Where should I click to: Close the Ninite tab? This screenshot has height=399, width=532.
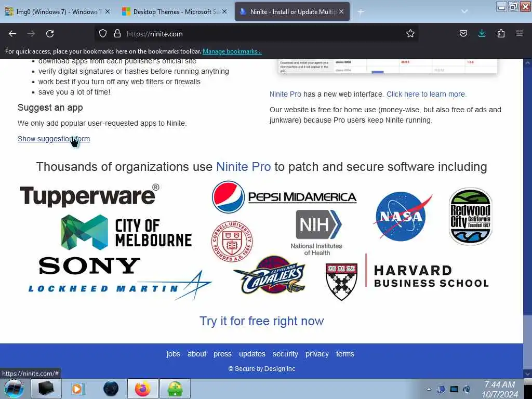point(341,11)
